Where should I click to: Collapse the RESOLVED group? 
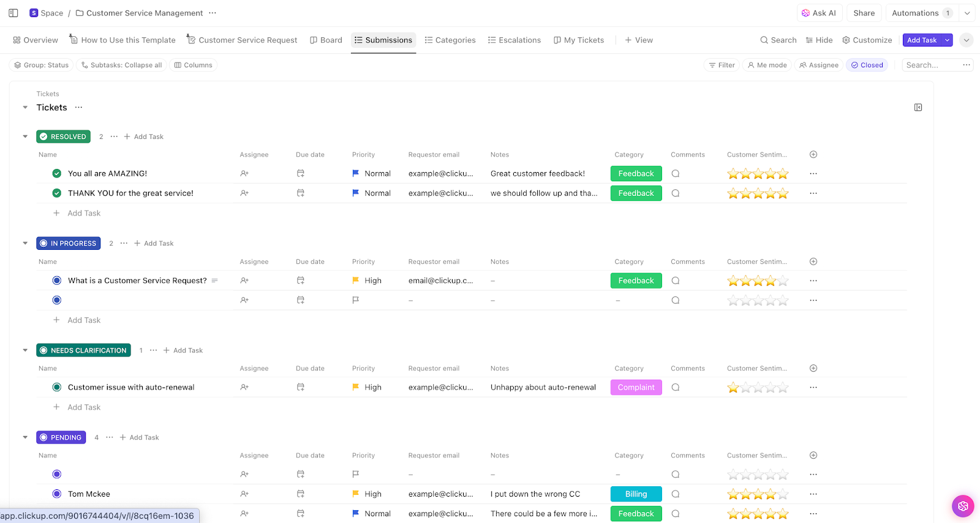click(x=25, y=137)
